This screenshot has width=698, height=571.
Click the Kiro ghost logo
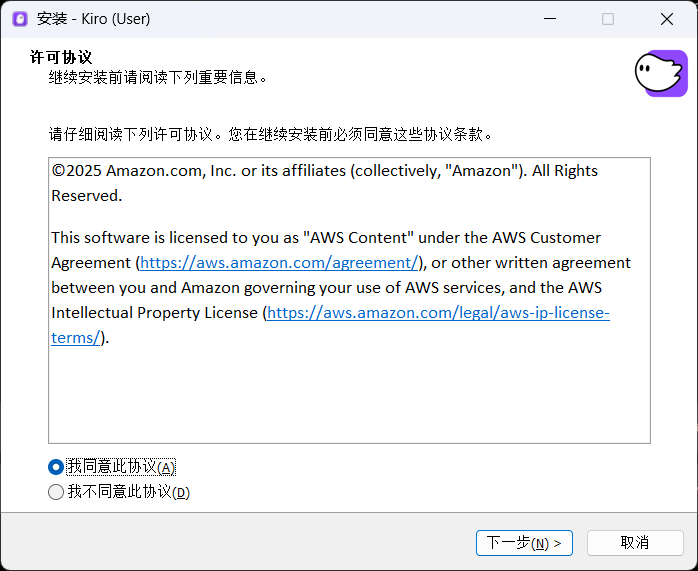tap(661, 73)
